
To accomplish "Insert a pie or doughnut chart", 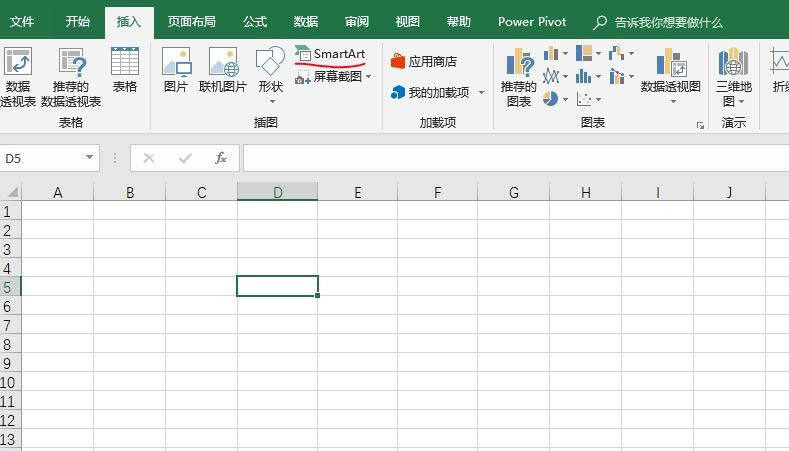I will [x=551, y=99].
